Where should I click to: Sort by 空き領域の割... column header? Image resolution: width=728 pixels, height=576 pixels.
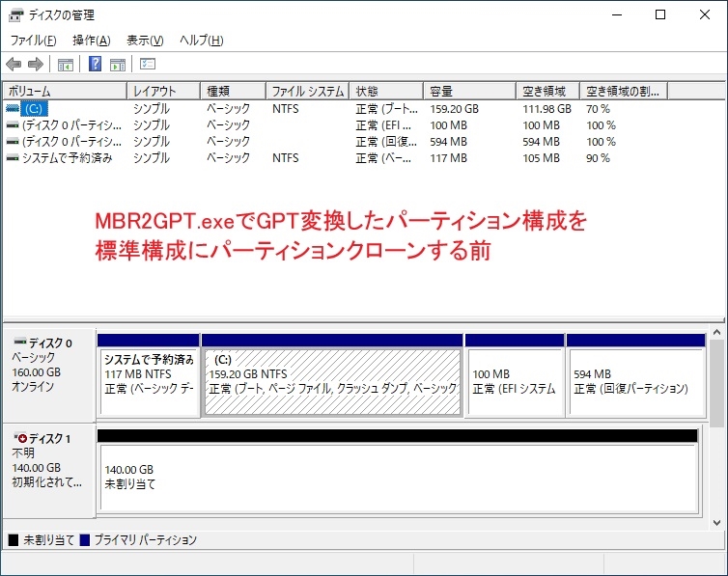point(624,91)
